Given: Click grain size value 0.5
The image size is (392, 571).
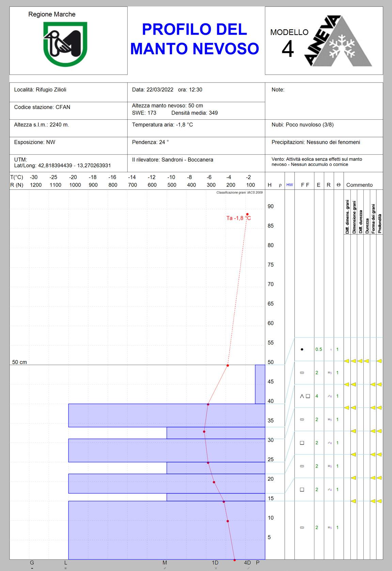Looking at the screenshot, I should point(318,349).
